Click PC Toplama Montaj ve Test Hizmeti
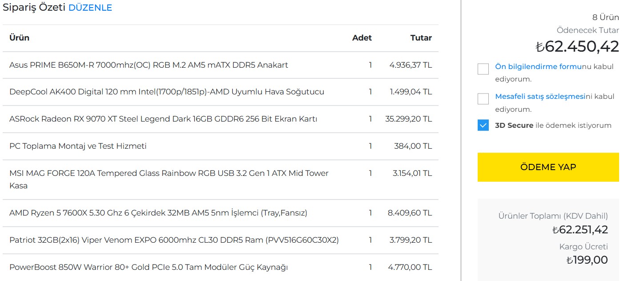644x281 pixels. [78, 146]
